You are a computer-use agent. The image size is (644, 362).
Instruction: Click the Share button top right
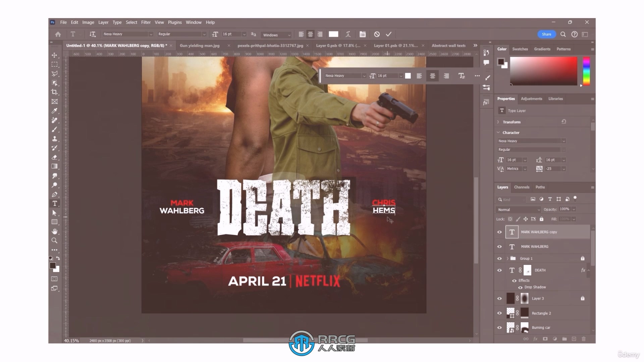[547, 34]
